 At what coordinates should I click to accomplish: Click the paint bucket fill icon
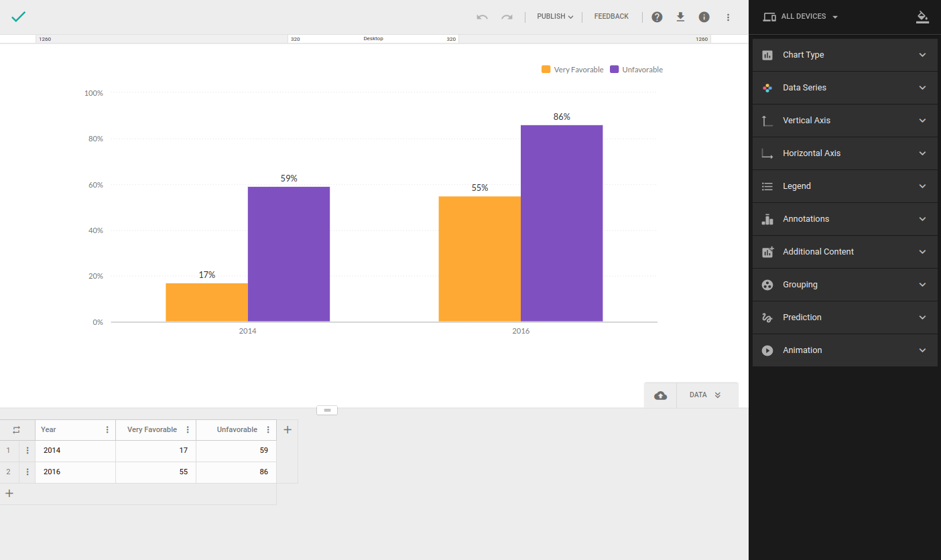pyautogui.click(x=922, y=17)
